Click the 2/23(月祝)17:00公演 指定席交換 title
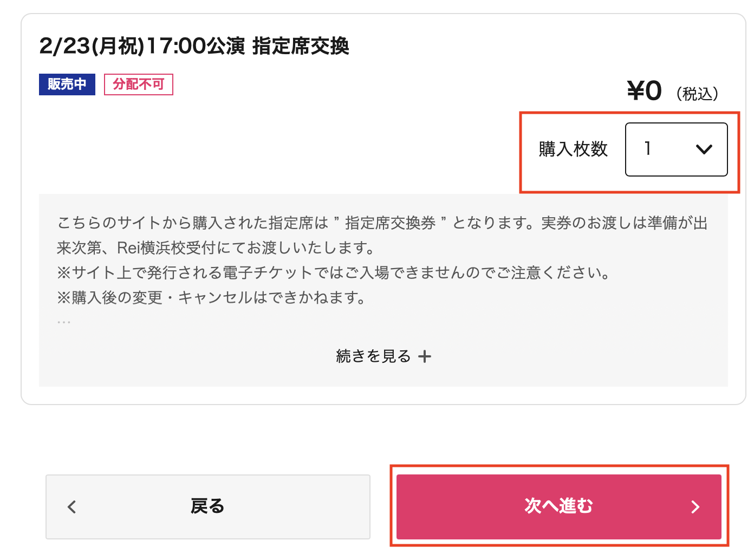Image resolution: width=754 pixels, height=560 pixels. 194,46
